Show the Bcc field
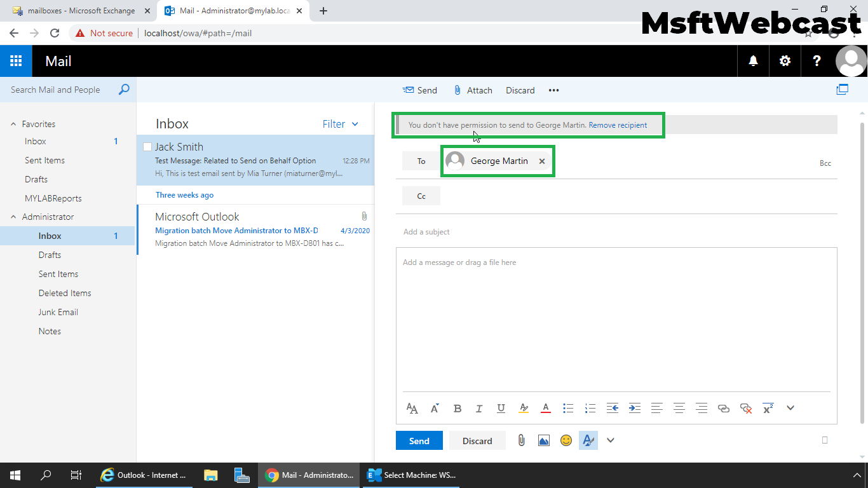This screenshot has height=488, width=868. click(825, 163)
